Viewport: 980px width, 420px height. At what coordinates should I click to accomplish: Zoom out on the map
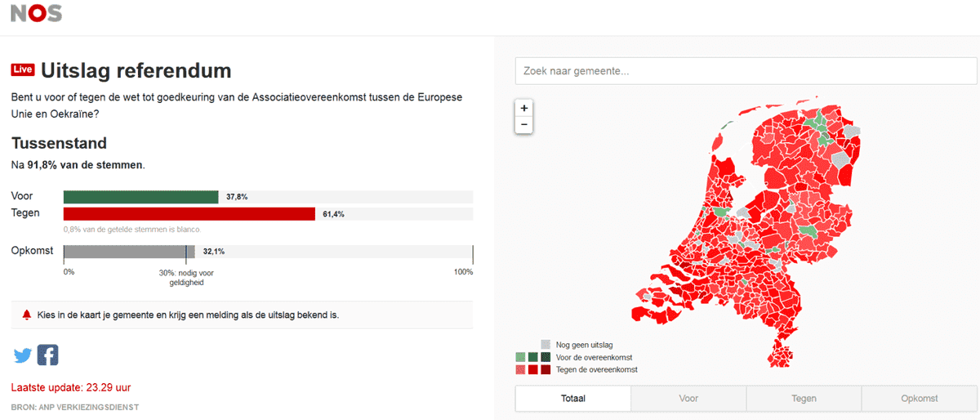point(523,124)
